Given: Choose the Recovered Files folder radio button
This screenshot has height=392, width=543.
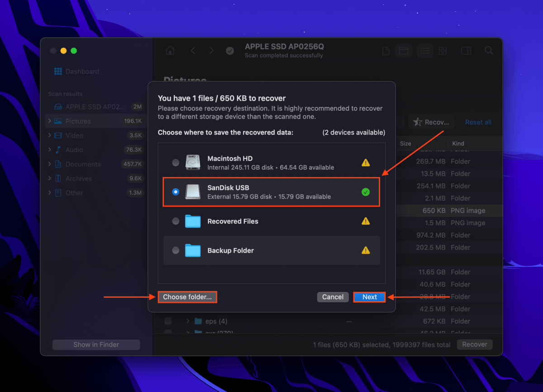Looking at the screenshot, I should 176,221.
